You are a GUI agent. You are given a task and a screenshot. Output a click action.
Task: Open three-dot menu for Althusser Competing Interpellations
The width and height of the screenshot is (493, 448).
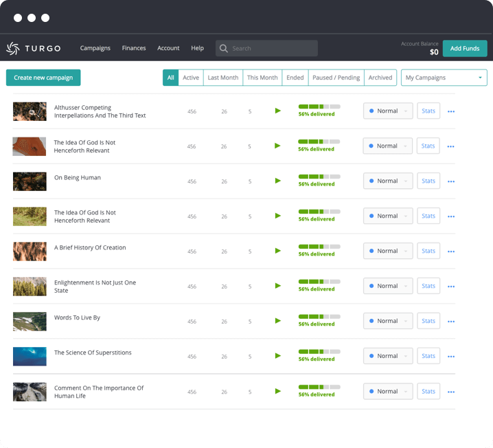(x=450, y=111)
